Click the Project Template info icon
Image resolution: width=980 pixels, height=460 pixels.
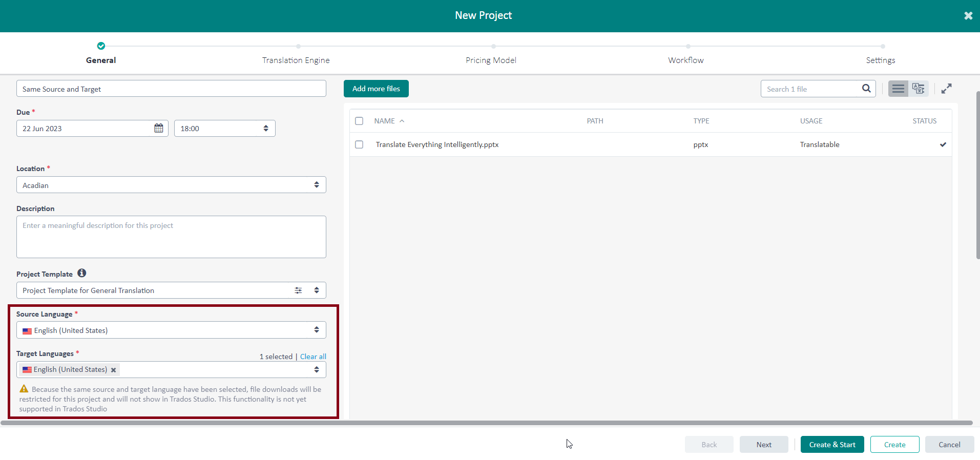pos(82,273)
